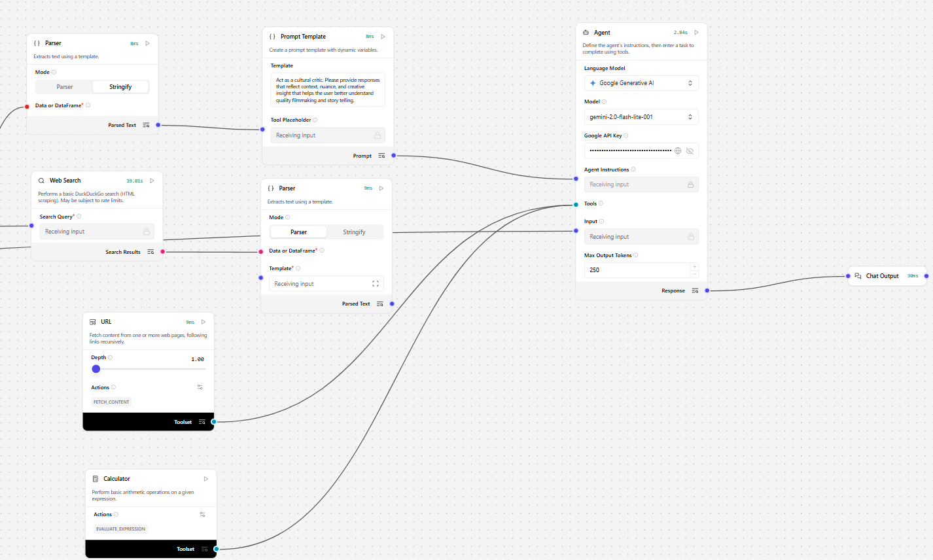Run the Prompt Template node
933x560 pixels.
pos(383,37)
